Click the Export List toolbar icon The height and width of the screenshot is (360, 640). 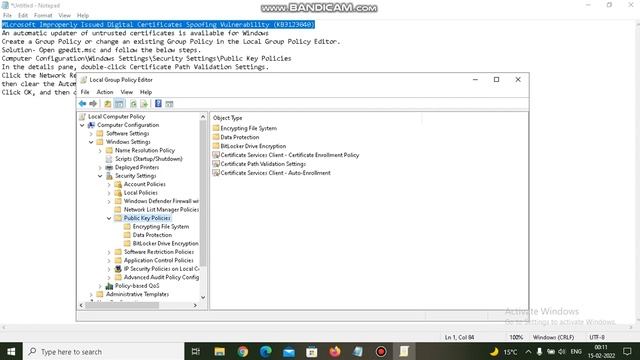click(x=144, y=104)
